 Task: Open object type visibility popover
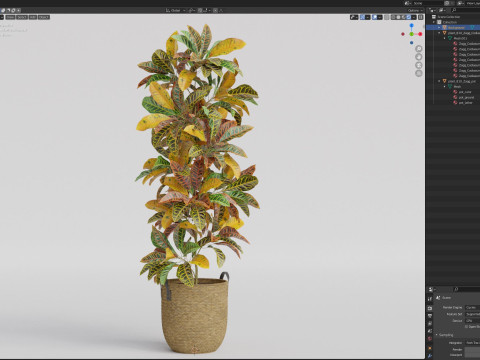[x=354, y=17]
